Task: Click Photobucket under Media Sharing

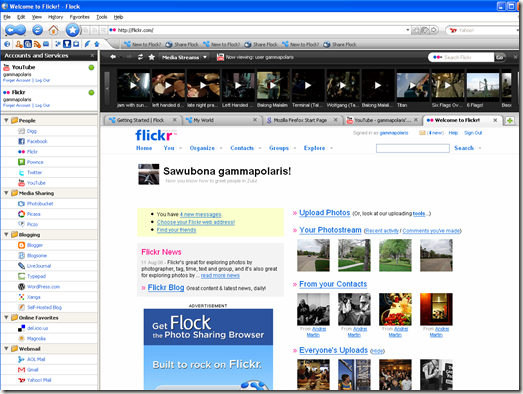Action: 40,204
